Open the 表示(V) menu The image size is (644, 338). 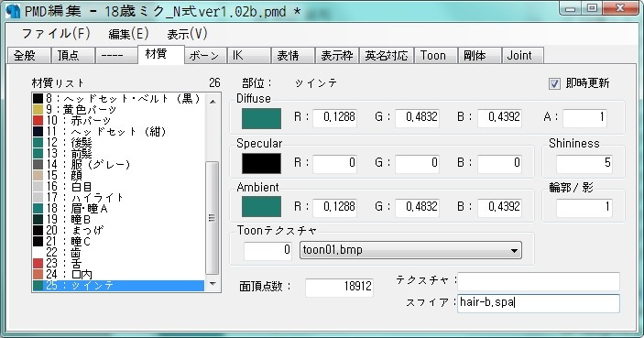coord(187,34)
